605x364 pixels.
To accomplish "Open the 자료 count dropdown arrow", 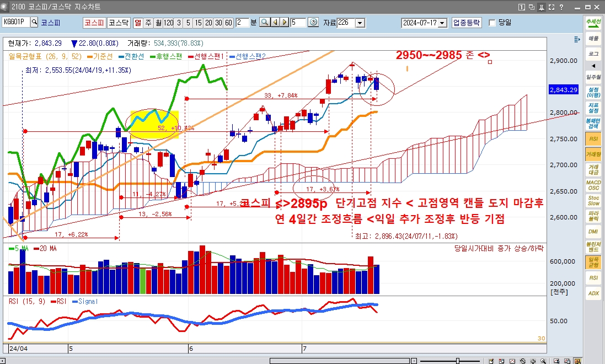I will tap(360, 23).
